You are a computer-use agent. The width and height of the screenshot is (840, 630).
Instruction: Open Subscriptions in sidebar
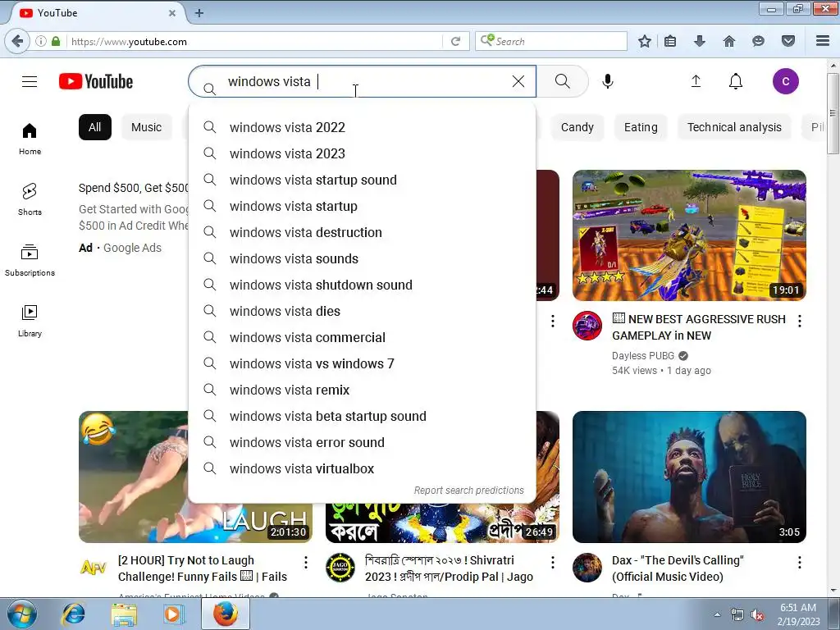coord(30,260)
